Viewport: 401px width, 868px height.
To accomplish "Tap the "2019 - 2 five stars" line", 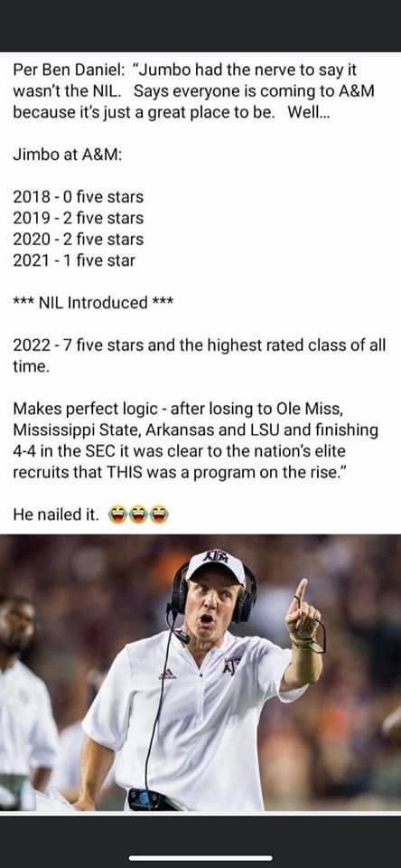I will pos(78,218).
